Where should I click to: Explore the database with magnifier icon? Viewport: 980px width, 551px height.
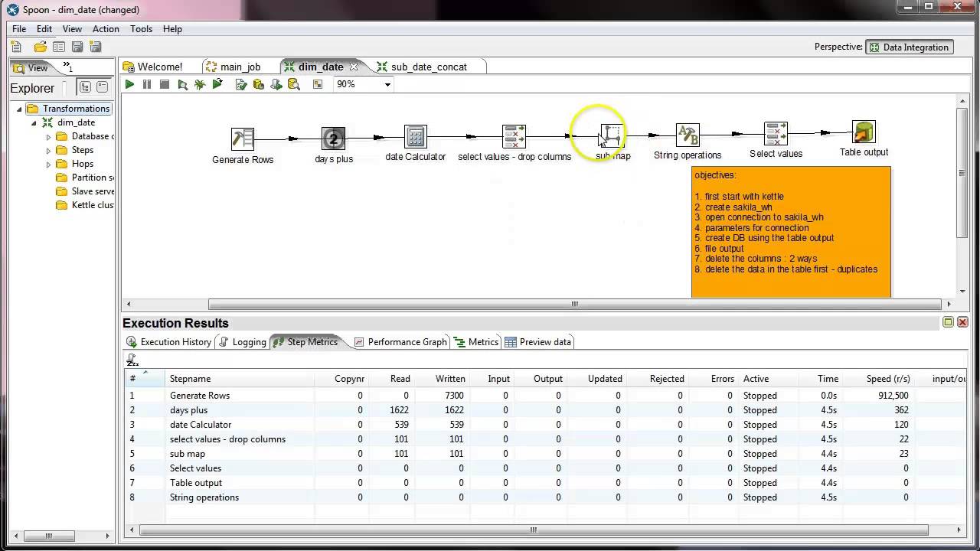294,84
